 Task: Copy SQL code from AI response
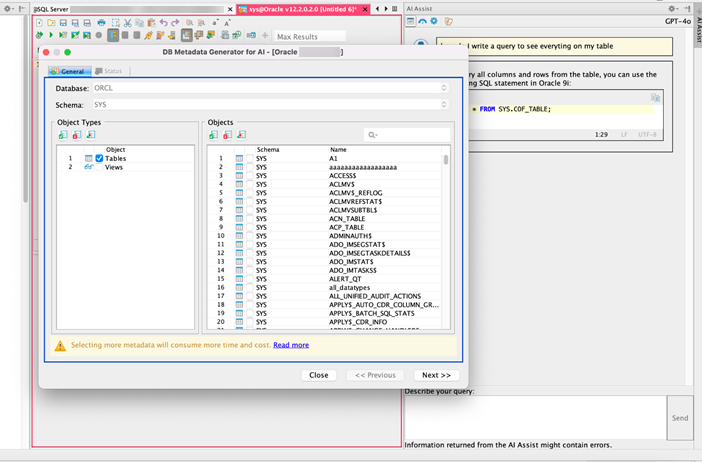(x=655, y=98)
